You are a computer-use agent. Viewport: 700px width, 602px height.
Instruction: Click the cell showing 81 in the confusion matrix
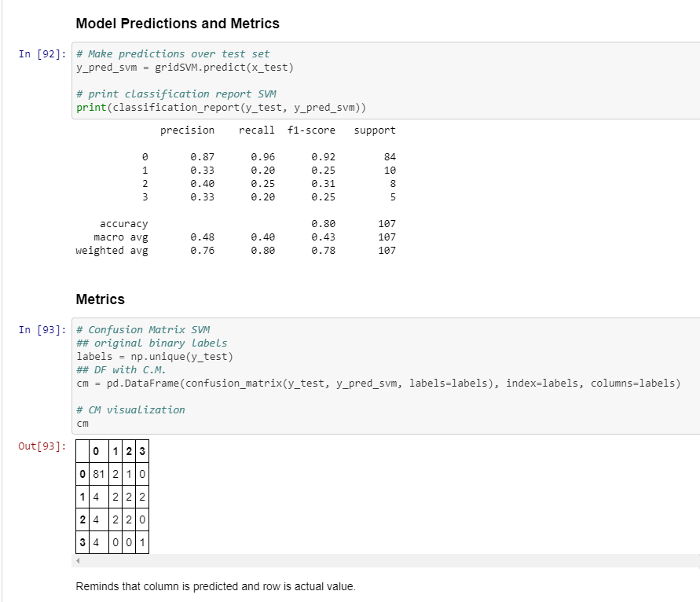pyautogui.click(x=97, y=475)
